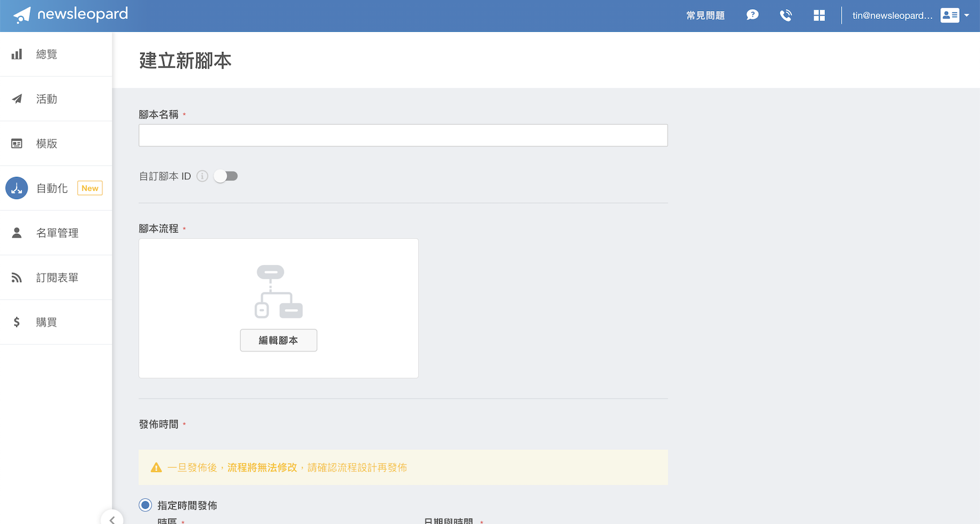Click the 腳本流程 section label
The width and height of the screenshot is (980, 524).
coord(159,228)
